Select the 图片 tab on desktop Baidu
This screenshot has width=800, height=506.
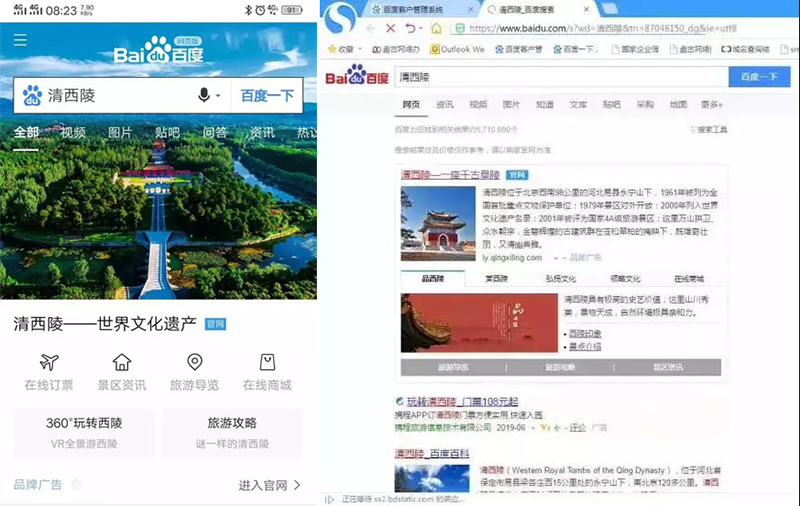pos(511,105)
